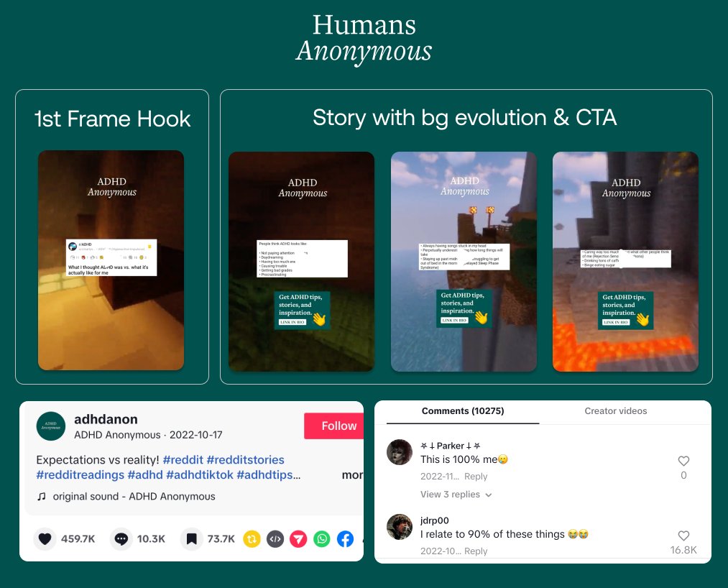
Task: Share the post to WhatsApp
Action: 322,538
